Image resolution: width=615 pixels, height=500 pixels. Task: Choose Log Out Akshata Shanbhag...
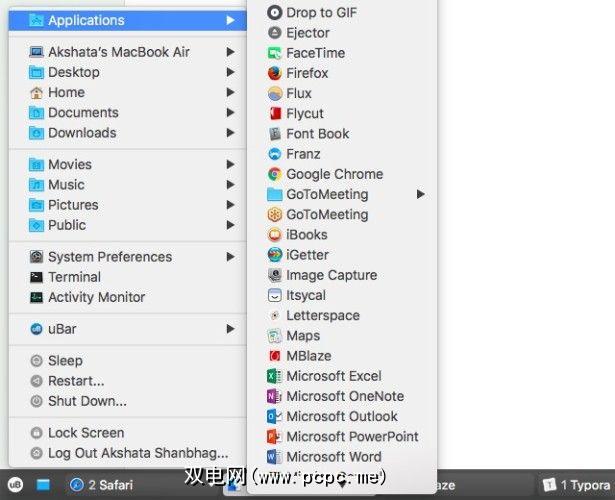[x=127, y=453]
